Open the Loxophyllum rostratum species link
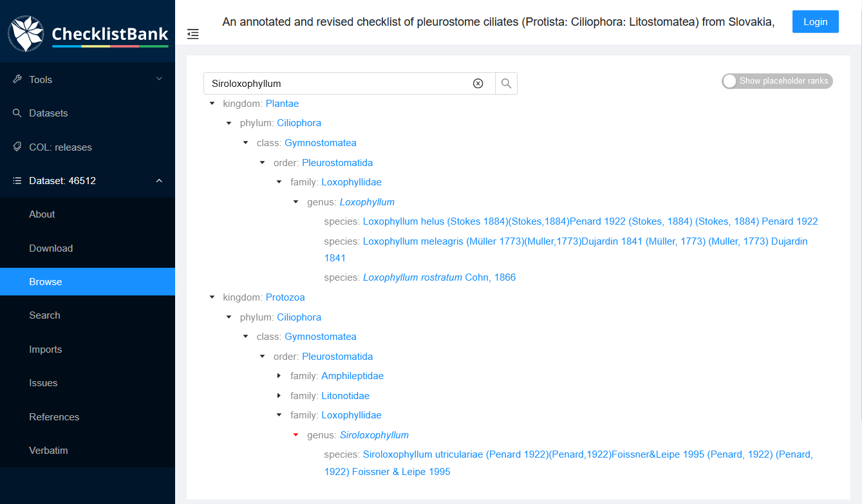This screenshot has height=504, width=862. [x=440, y=277]
